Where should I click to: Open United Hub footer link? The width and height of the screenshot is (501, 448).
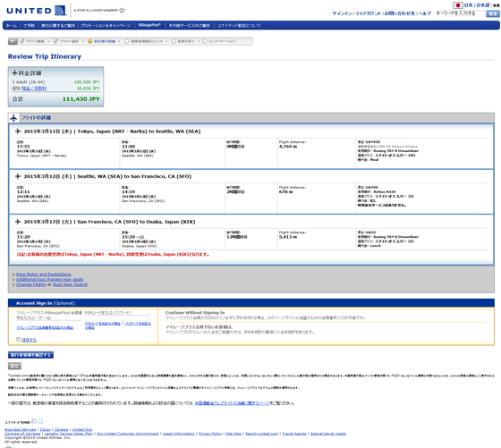(x=82, y=429)
